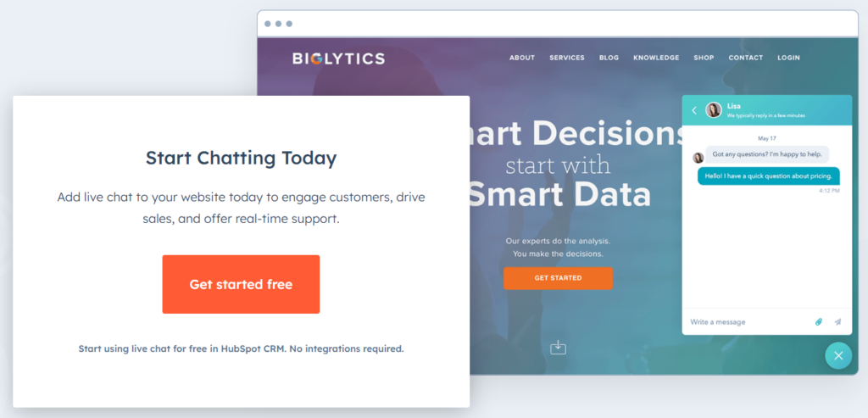Click the first browser window dot
868x418 pixels.
pos(268,24)
